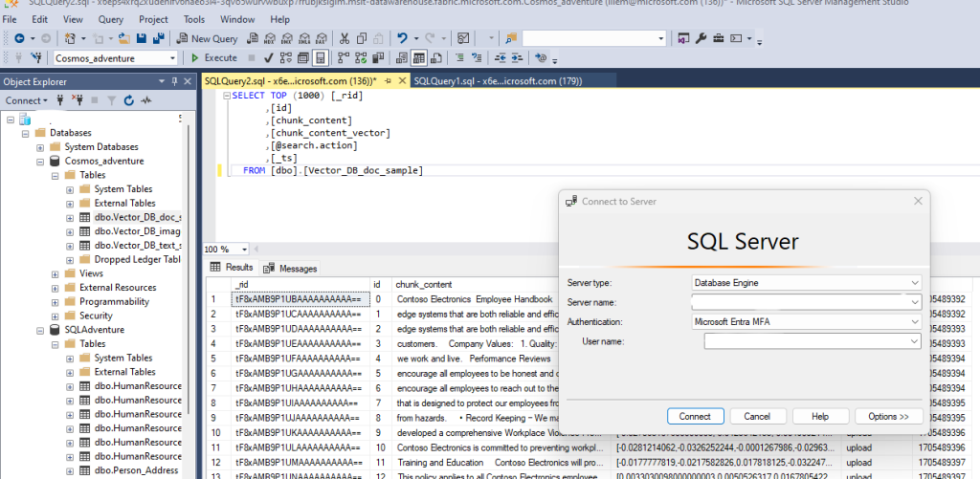Click the navigate Back arrow icon
This screenshot has height=479, width=980.
click(19, 38)
